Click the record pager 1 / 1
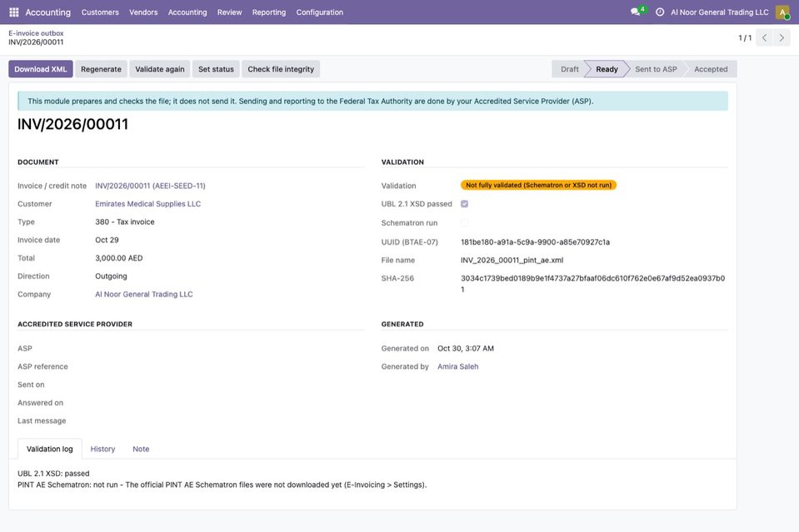The width and height of the screenshot is (799, 532). pos(745,37)
